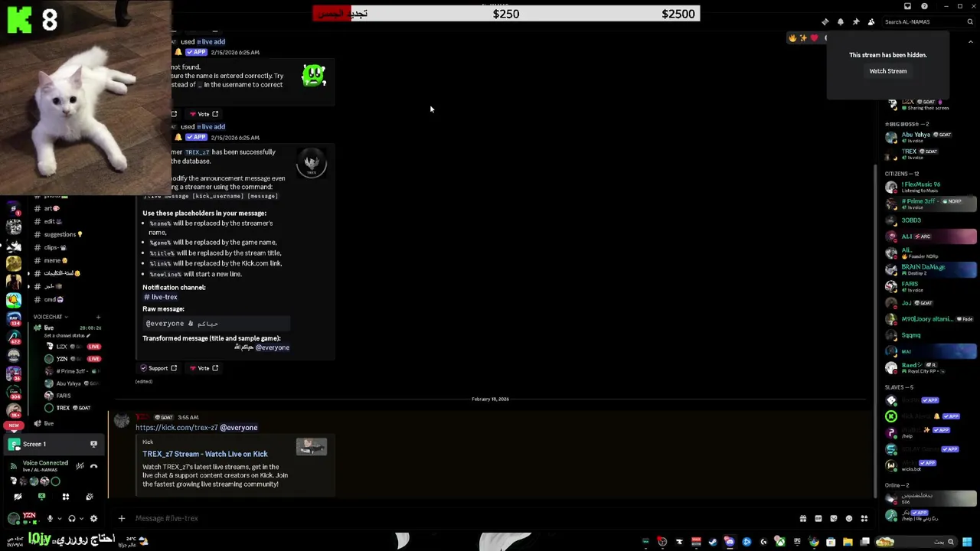The height and width of the screenshot is (551, 980).
Task: Select user LZX in live voice channel
Action: click(x=73, y=346)
